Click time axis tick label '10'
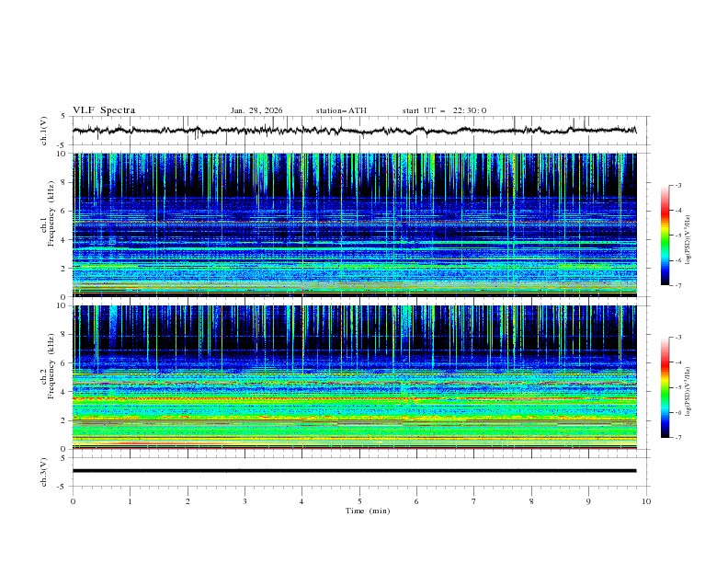Image resolution: width=728 pixels, height=563 pixels. point(646,501)
